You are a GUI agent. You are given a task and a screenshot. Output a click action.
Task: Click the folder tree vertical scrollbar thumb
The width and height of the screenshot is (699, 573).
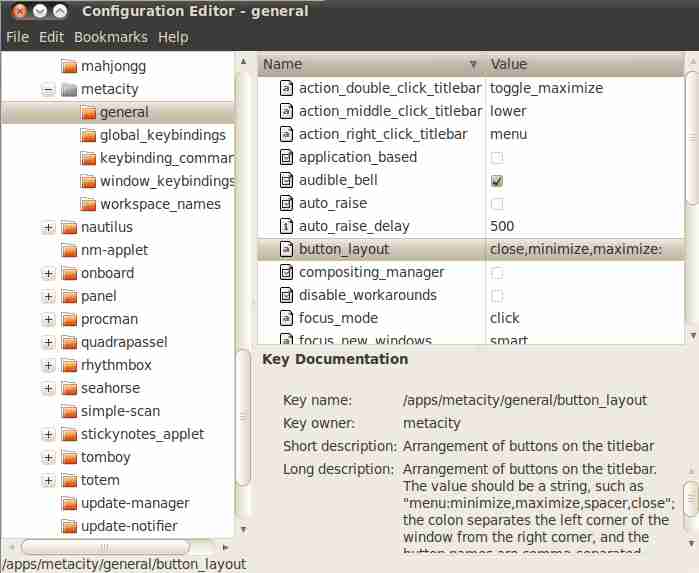243,418
